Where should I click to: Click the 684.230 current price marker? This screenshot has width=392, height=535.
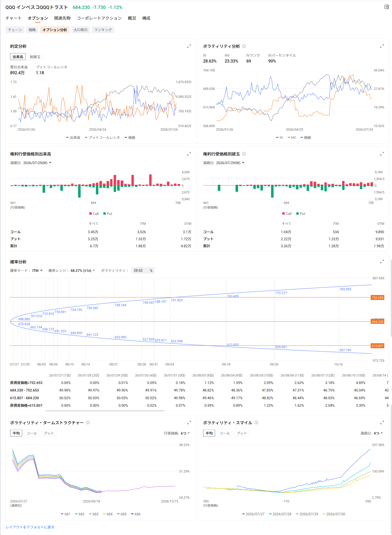[378, 322]
